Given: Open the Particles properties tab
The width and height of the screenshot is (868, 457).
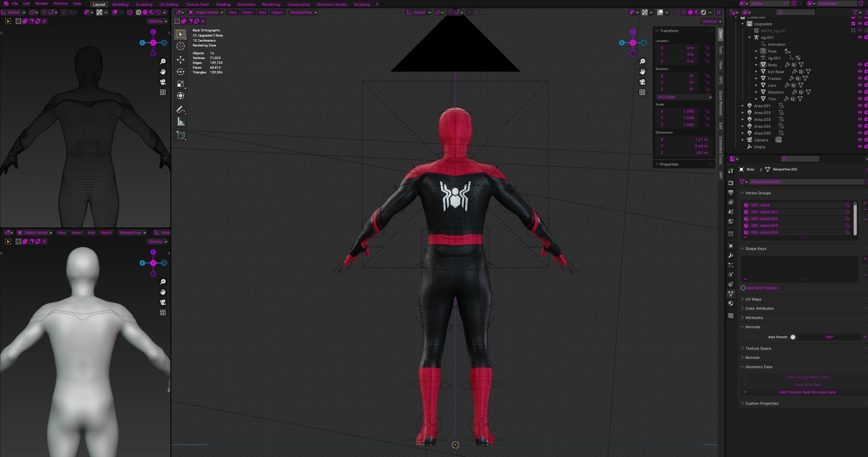Looking at the screenshot, I should click(x=731, y=265).
